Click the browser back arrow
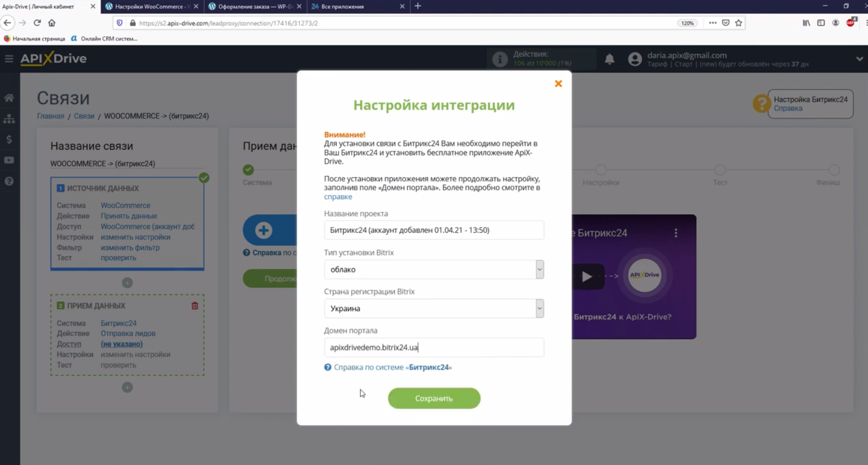Screen dimensions: 868x465 8,23
